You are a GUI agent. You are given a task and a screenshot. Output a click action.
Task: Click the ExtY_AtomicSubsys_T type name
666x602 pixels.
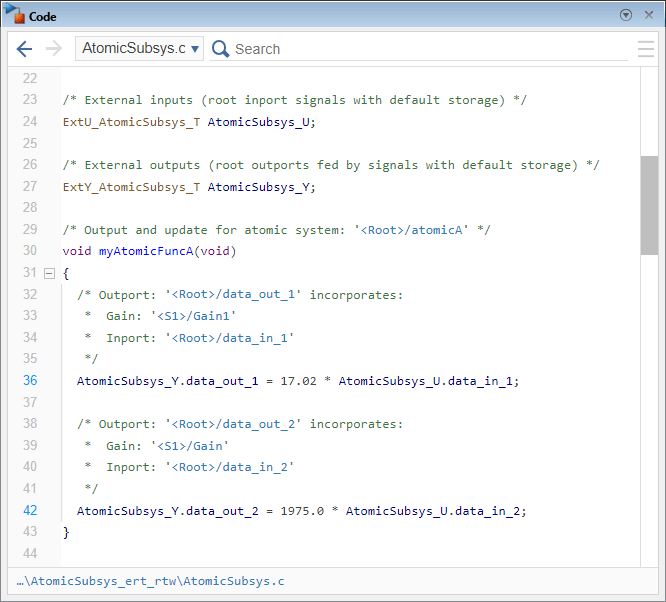coord(131,187)
